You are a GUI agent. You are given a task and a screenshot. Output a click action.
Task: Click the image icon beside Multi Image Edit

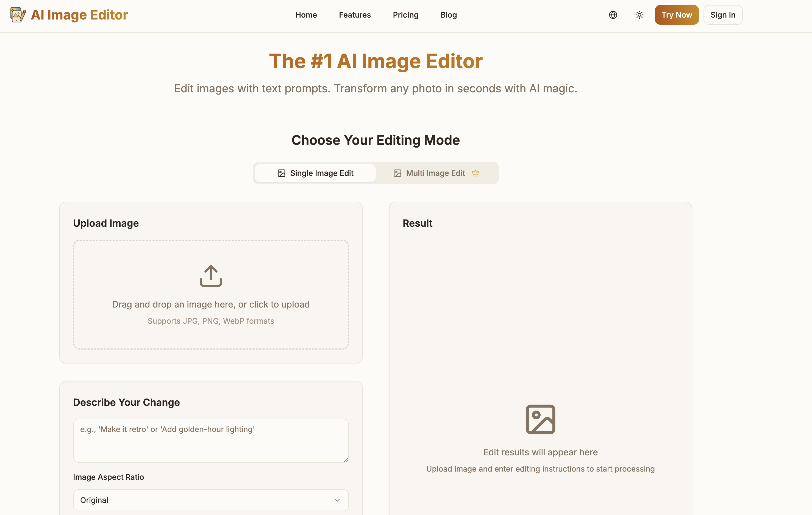coord(397,173)
